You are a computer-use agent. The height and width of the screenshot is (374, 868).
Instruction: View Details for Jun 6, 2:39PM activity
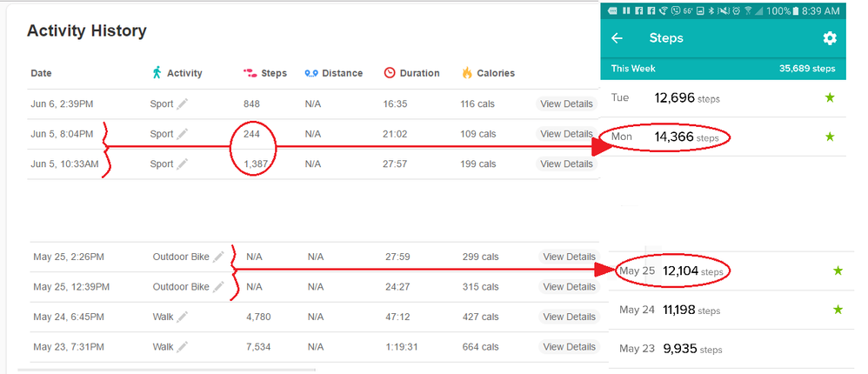pos(566,104)
